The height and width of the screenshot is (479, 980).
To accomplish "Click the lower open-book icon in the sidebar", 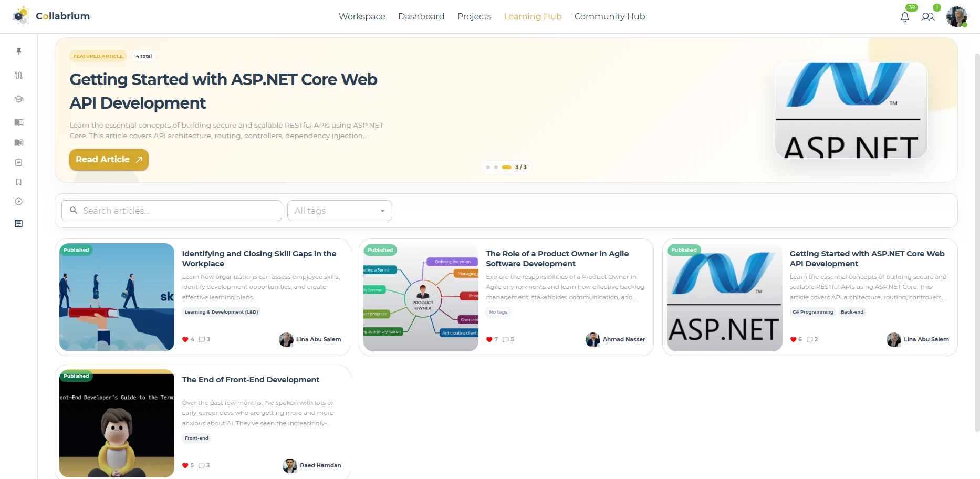I will [19, 142].
